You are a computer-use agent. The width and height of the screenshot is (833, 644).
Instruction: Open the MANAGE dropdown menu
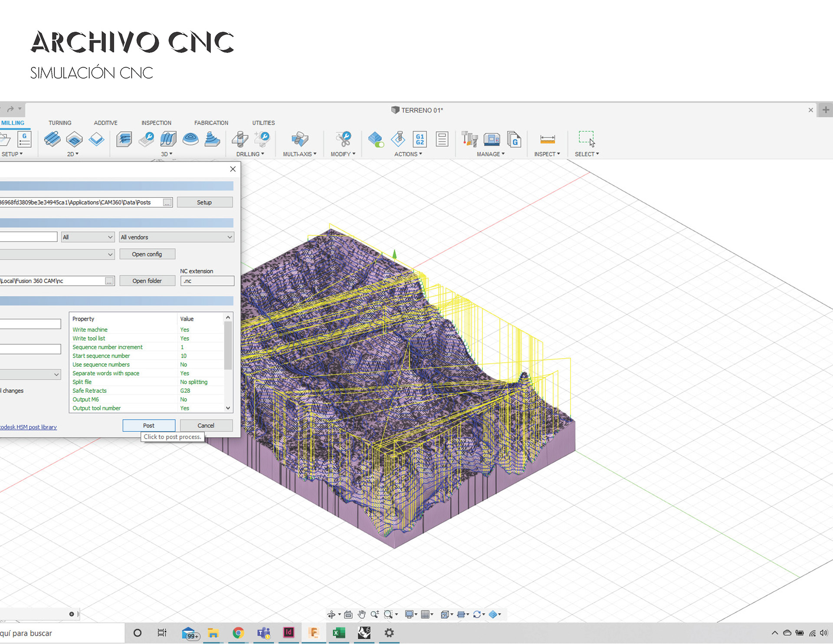click(490, 154)
